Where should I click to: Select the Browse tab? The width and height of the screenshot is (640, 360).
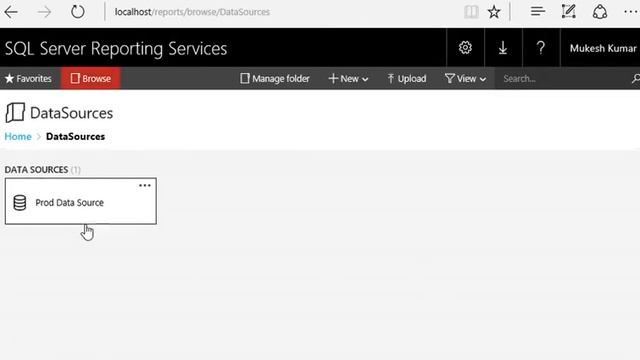click(x=91, y=78)
